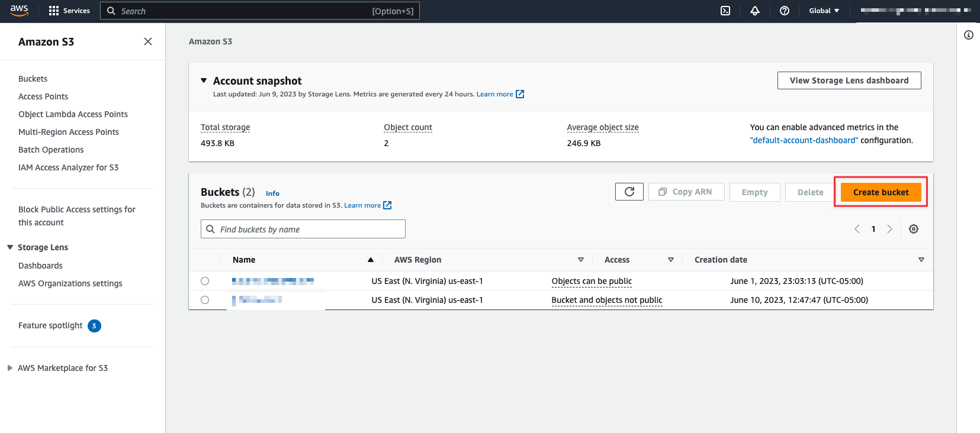Click the Create bucket button

pyautogui.click(x=881, y=192)
